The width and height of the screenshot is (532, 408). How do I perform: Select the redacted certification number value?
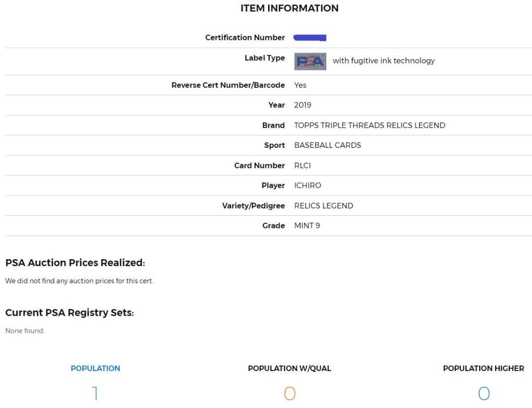coord(310,37)
